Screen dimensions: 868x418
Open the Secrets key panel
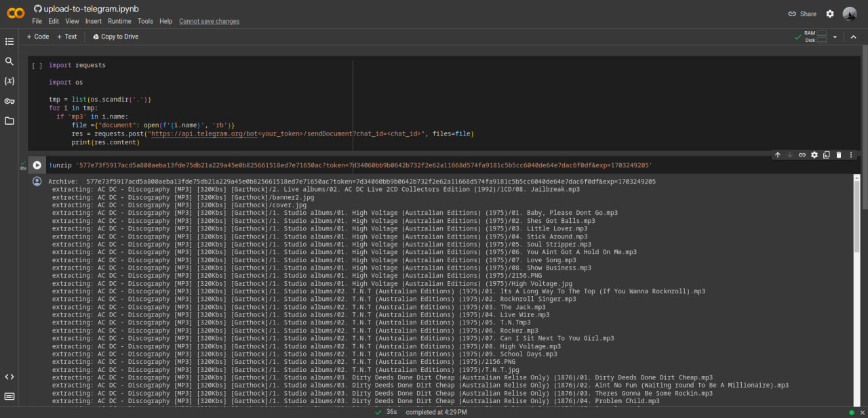click(9, 101)
